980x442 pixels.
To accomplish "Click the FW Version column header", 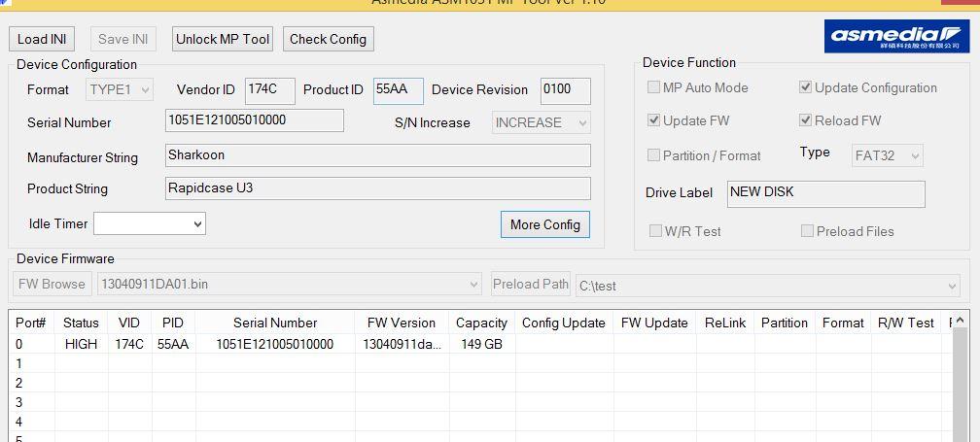I will pos(402,323).
